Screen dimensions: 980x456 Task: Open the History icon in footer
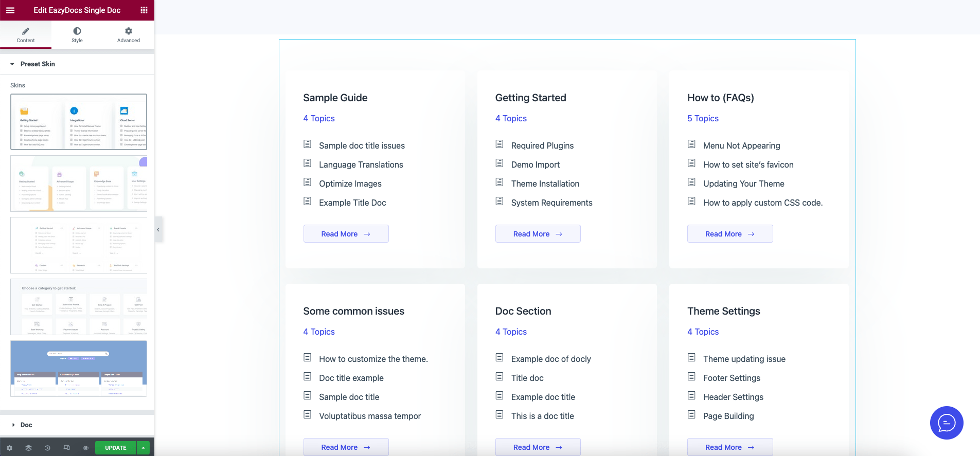tap(47, 448)
